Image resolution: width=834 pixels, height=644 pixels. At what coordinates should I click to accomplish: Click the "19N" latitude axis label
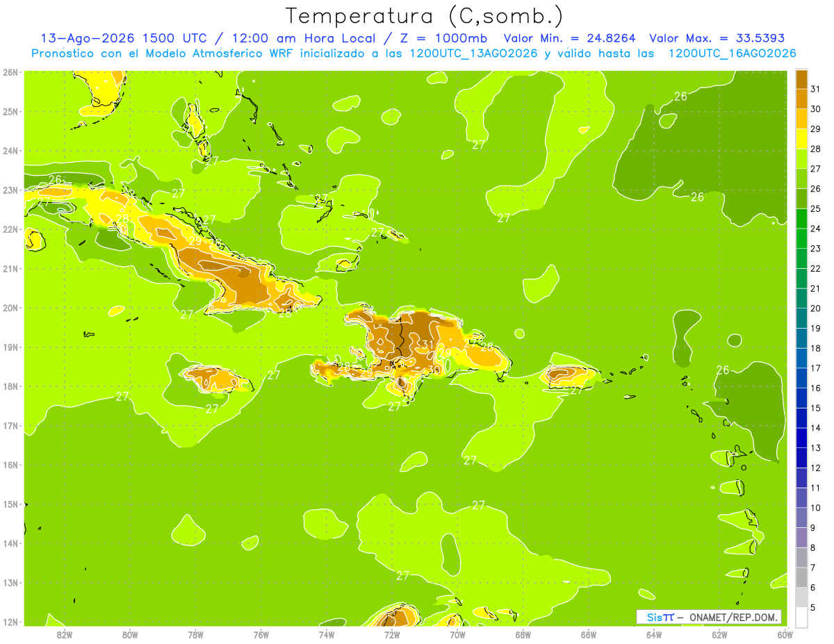pos(10,347)
